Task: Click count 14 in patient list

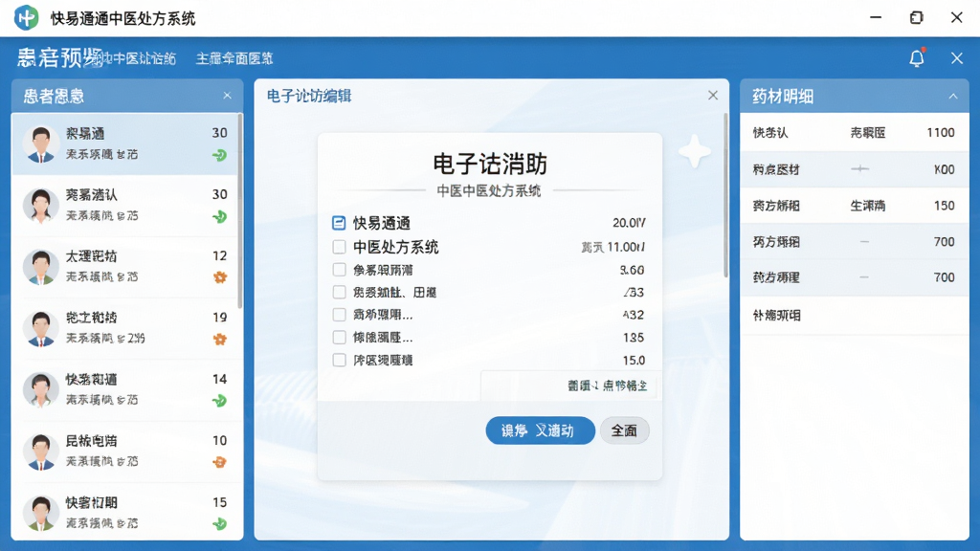Action: click(x=219, y=379)
